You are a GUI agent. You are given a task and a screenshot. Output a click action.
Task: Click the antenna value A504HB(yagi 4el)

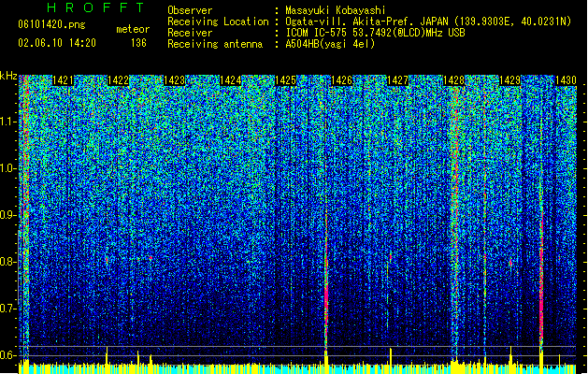[330, 44]
